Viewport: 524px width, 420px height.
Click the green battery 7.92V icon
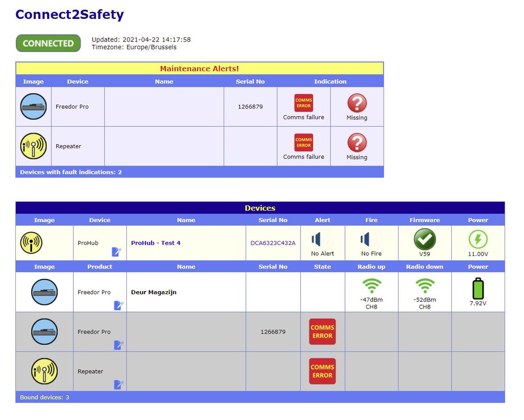click(x=478, y=289)
